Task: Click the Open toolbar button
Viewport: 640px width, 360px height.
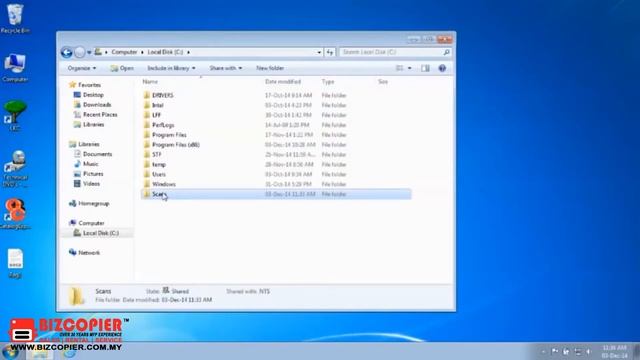Action: click(x=122, y=68)
